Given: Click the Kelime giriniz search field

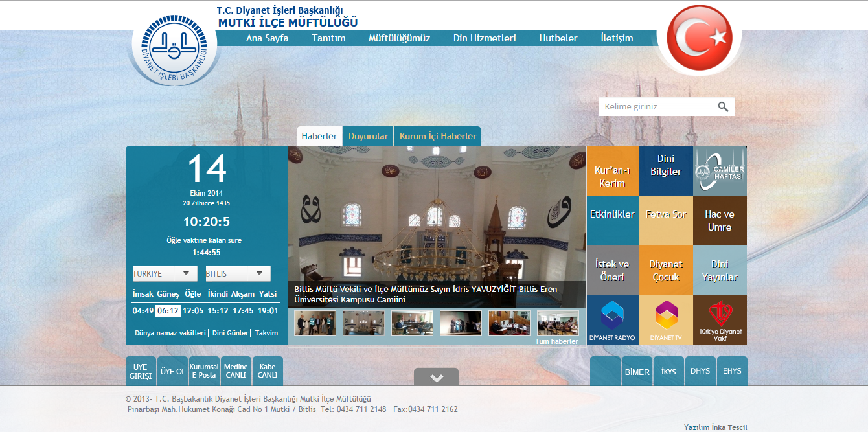Looking at the screenshot, I should click(656, 107).
